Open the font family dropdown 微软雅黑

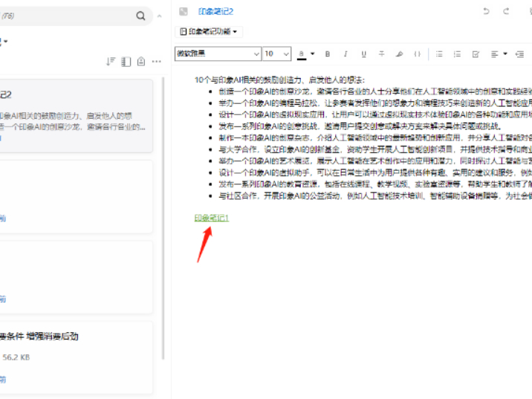(x=218, y=53)
